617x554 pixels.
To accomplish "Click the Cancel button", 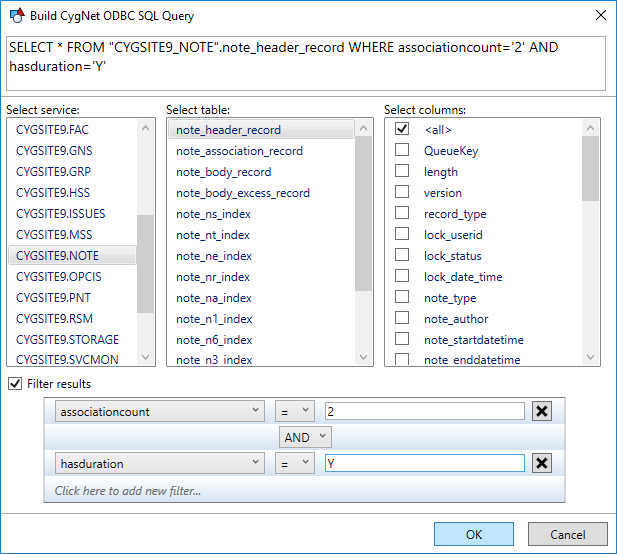I will click(567, 534).
